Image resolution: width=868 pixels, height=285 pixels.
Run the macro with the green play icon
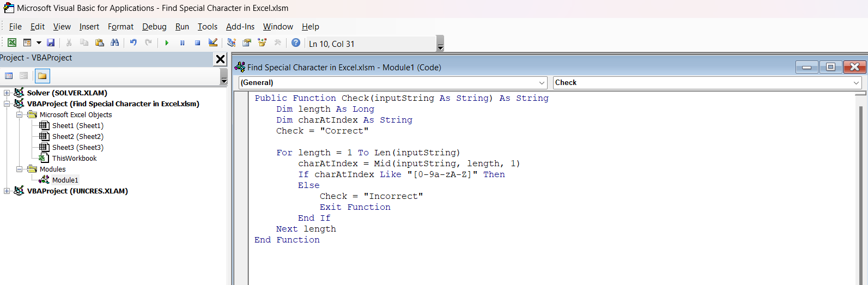pyautogui.click(x=167, y=43)
